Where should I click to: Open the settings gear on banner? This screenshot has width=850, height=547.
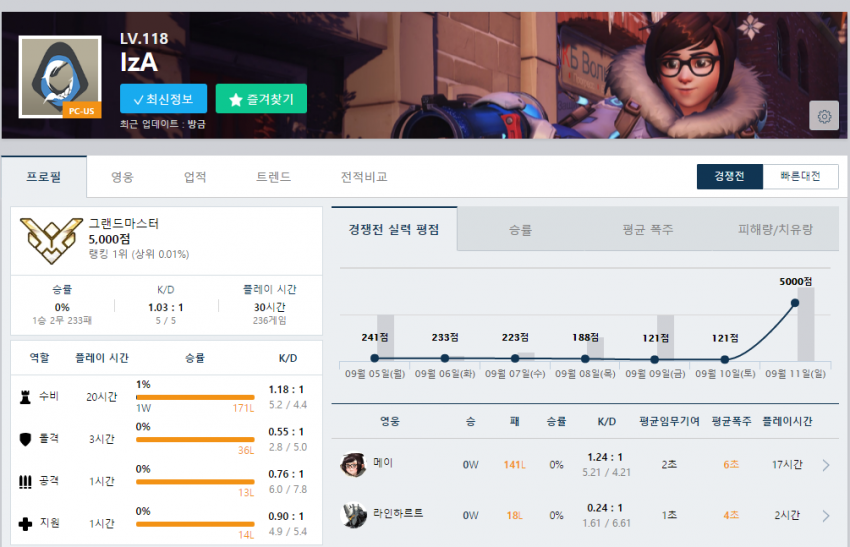click(x=824, y=115)
